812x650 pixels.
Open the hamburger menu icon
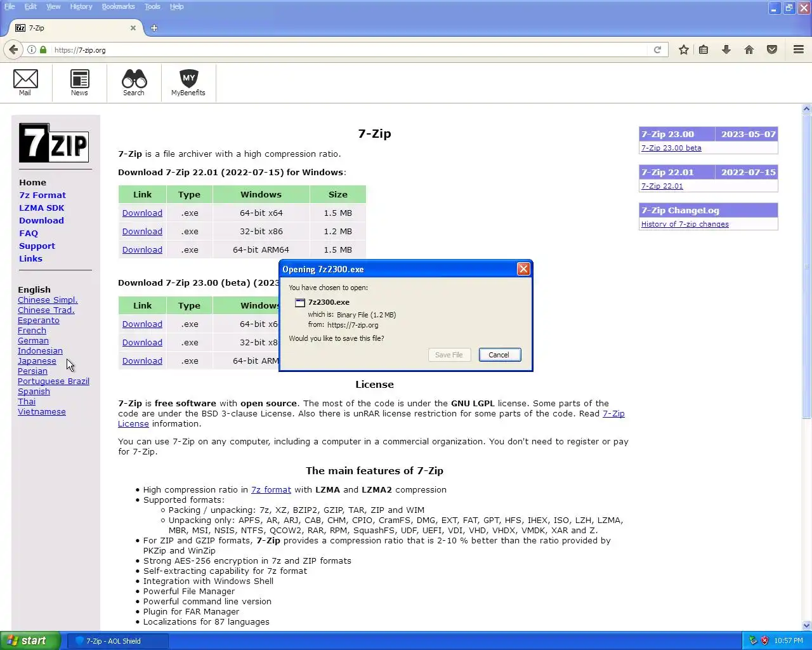[799, 50]
